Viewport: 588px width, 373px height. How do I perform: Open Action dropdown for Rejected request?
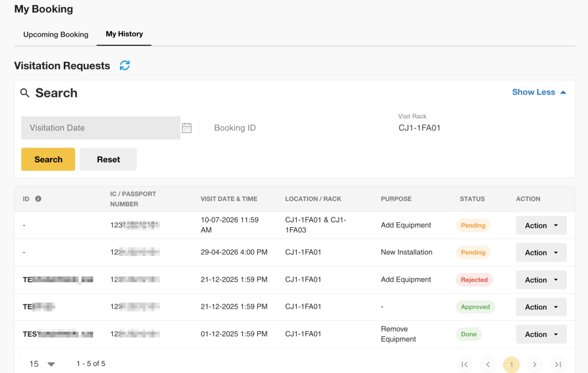coord(541,279)
